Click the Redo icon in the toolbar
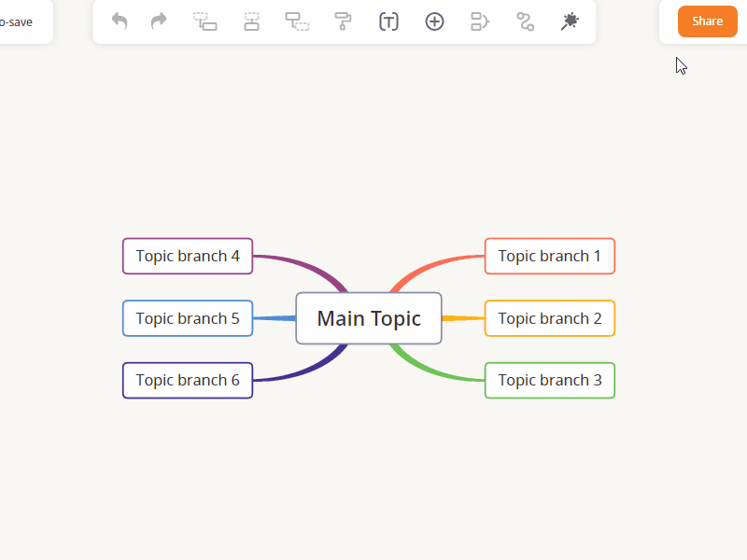Image resolution: width=747 pixels, height=560 pixels. coord(158,21)
